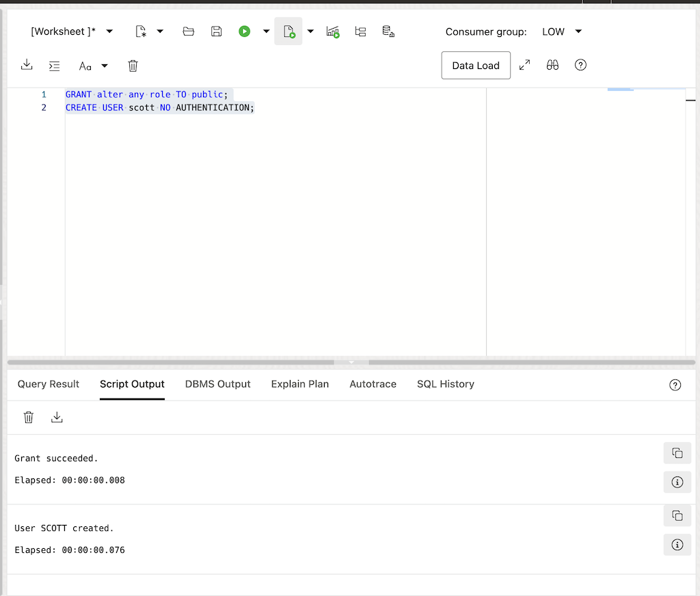
Task: Open editor help question mark icon
Action: [x=580, y=65]
